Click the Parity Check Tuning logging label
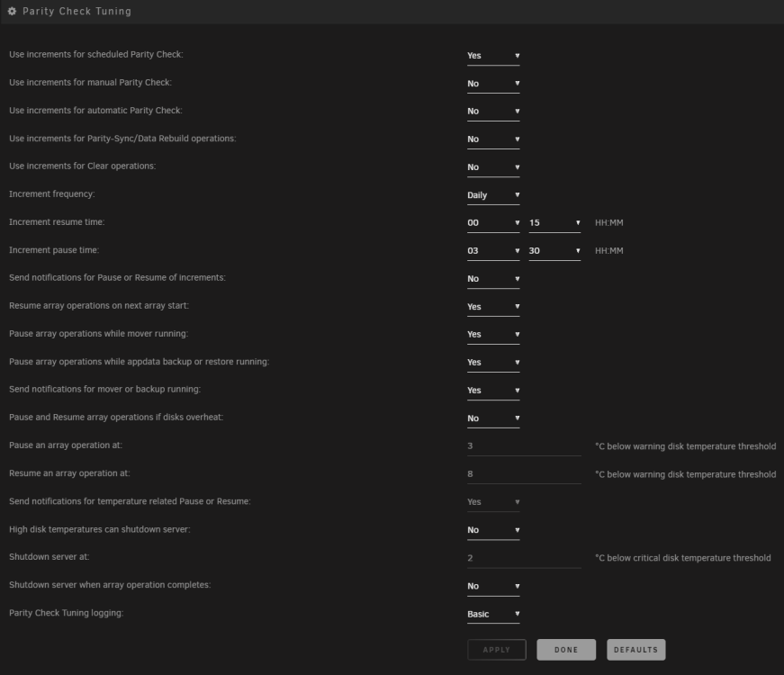This screenshot has width=784, height=675. coord(66,613)
